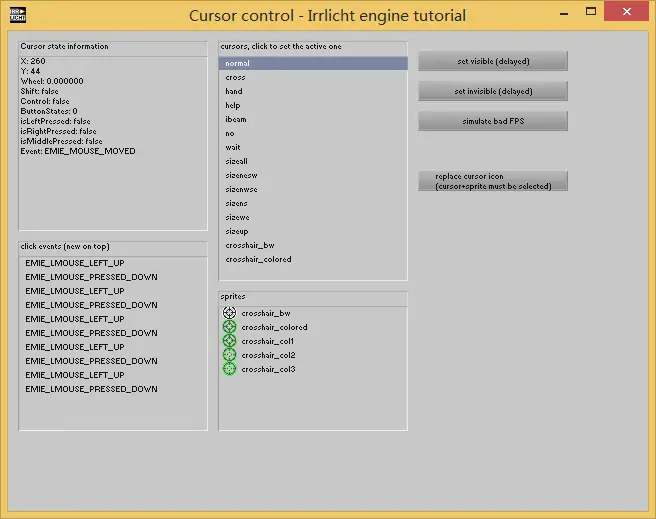Click the crosshair_col3 sprite icon
The width and height of the screenshot is (656, 519).
click(229, 369)
